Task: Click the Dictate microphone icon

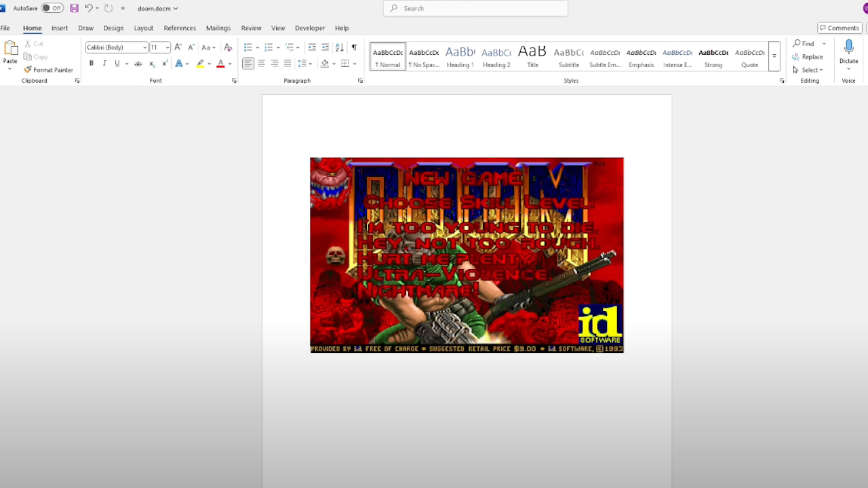Action: 848,47
